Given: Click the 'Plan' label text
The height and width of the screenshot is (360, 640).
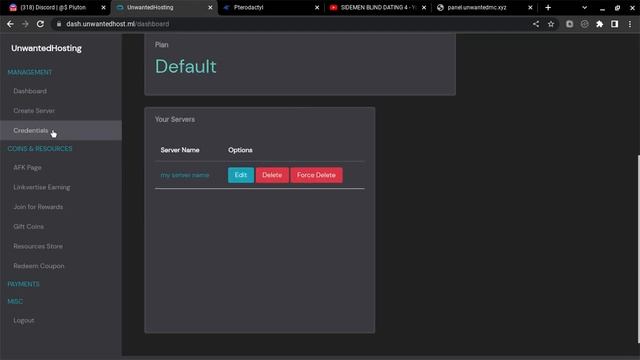Looking at the screenshot, I should click(x=162, y=44).
